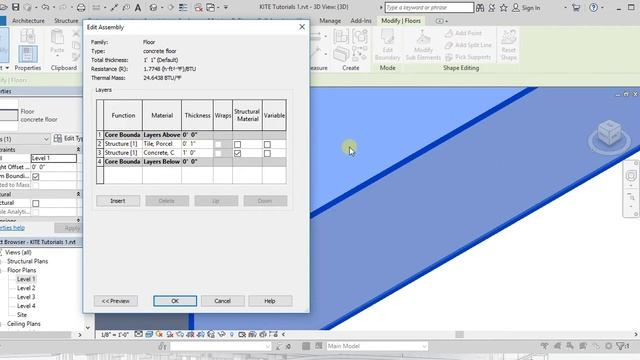
Task: Click the selection filter funnel icon in status bar
Action: tap(620, 346)
